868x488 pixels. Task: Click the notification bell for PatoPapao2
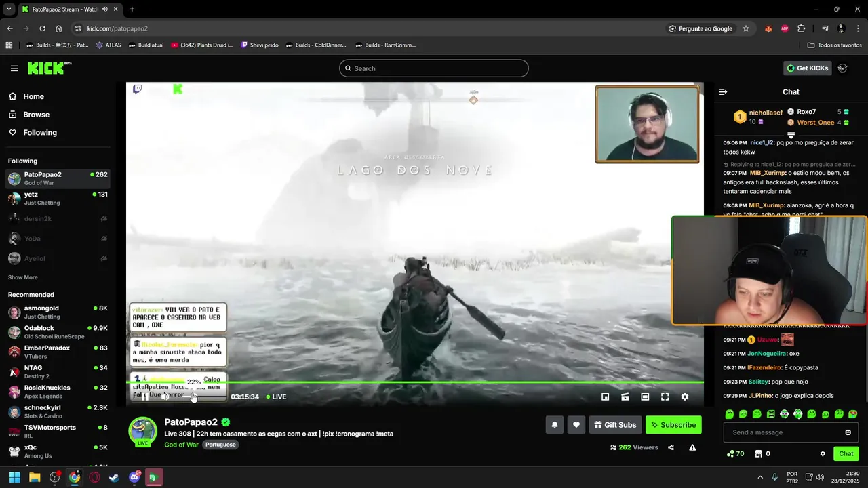click(x=555, y=425)
